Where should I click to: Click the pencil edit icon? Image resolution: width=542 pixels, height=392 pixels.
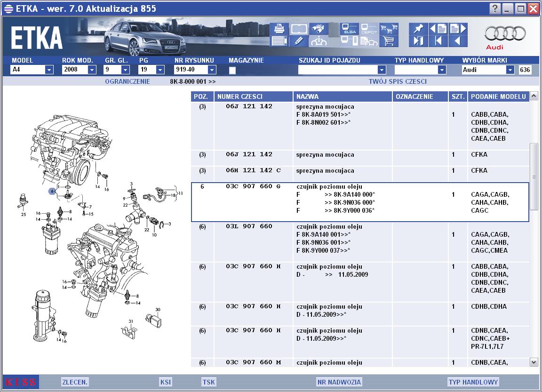click(299, 41)
